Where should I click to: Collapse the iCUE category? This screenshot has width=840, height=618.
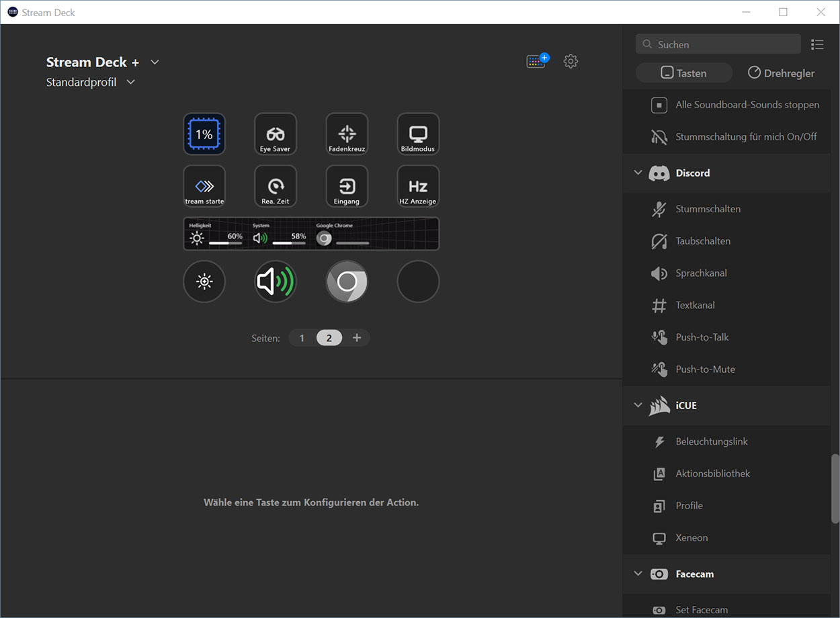(638, 406)
